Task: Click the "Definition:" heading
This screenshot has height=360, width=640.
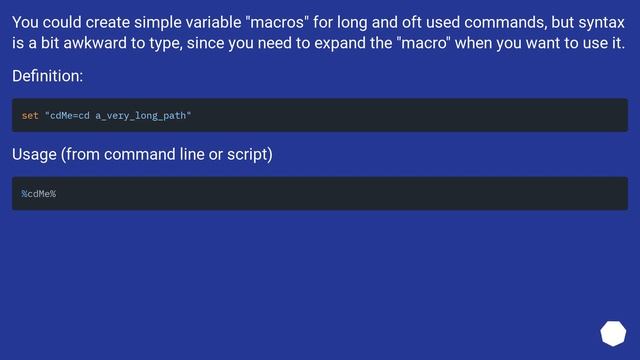Action: 47,76
